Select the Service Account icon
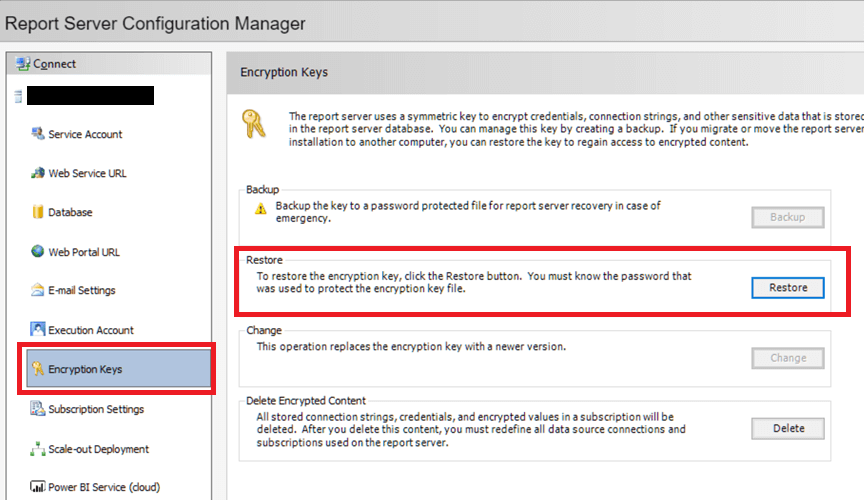 pyautogui.click(x=39, y=134)
